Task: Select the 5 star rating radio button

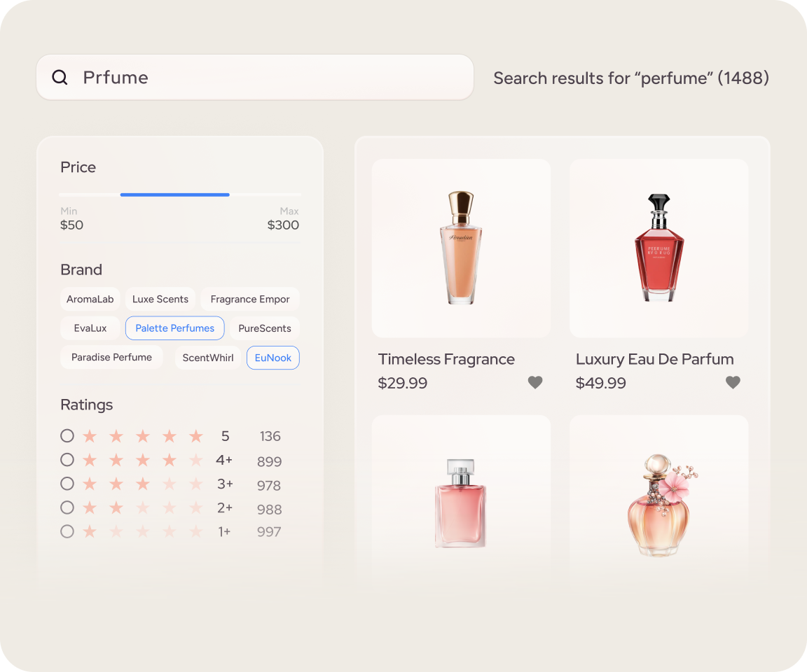Action: pyautogui.click(x=67, y=436)
